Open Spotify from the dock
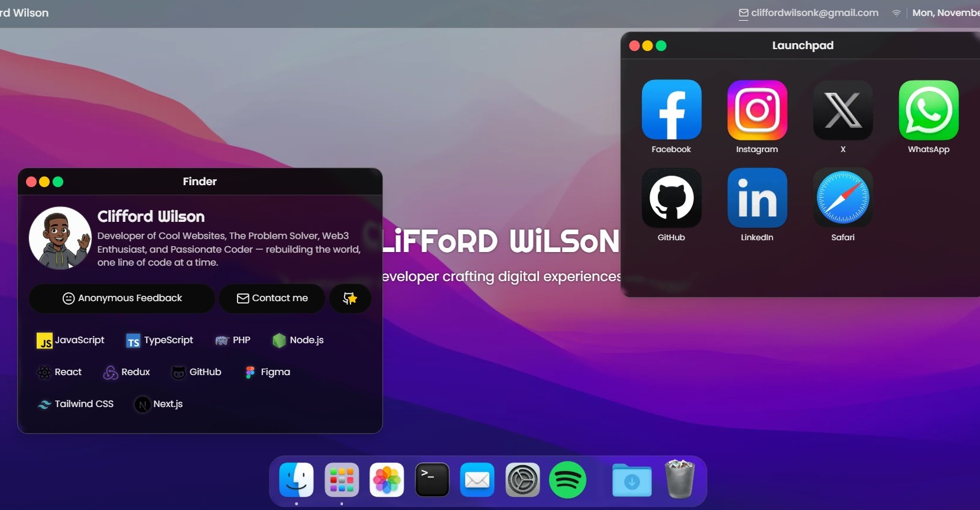Viewport: 980px width, 510px height. pos(567,480)
